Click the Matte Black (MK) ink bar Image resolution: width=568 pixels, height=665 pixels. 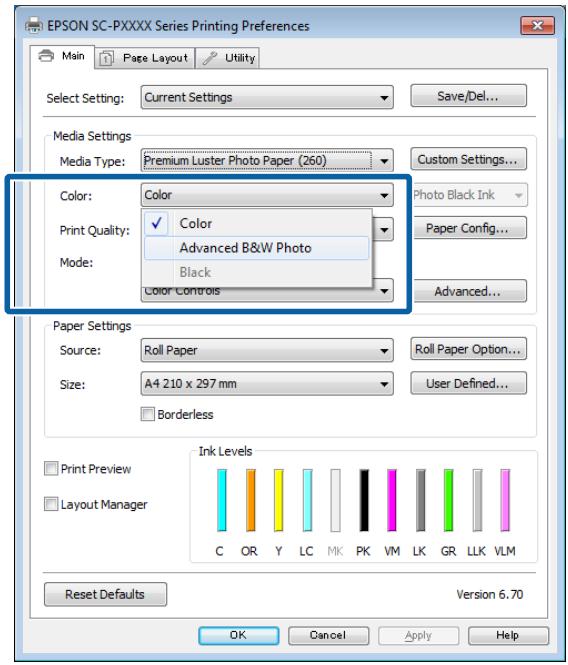tap(335, 500)
